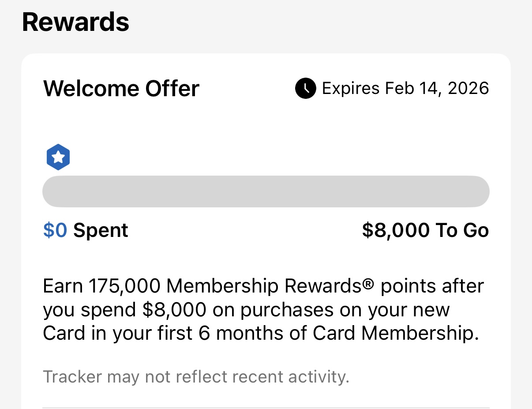The height and width of the screenshot is (409, 532).
Task: Click the word Earn in the offer description
Action: (64, 286)
